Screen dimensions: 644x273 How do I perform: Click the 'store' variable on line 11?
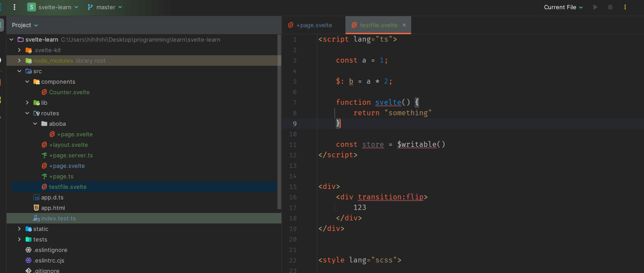373,144
